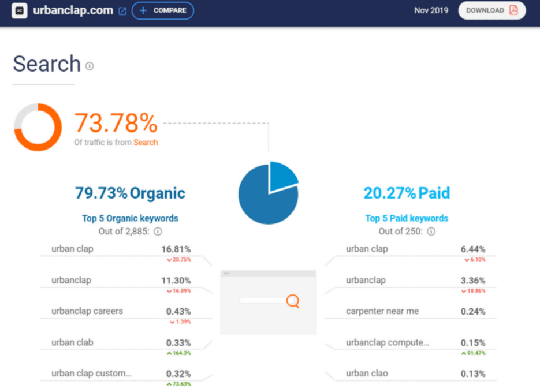Click the info icon beside the Search heading
This screenshot has height=392, width=540.
pyautogui.click(x=90, y=67)
